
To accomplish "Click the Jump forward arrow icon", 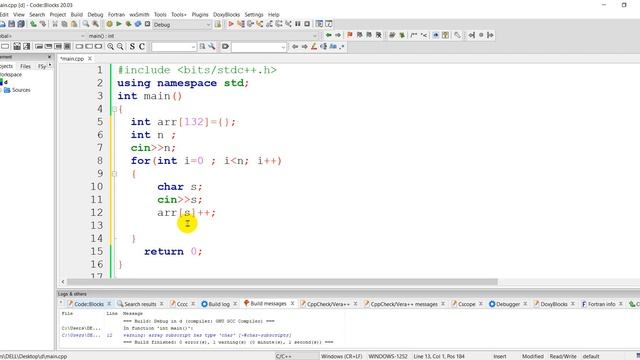I will tap(338, 36).
